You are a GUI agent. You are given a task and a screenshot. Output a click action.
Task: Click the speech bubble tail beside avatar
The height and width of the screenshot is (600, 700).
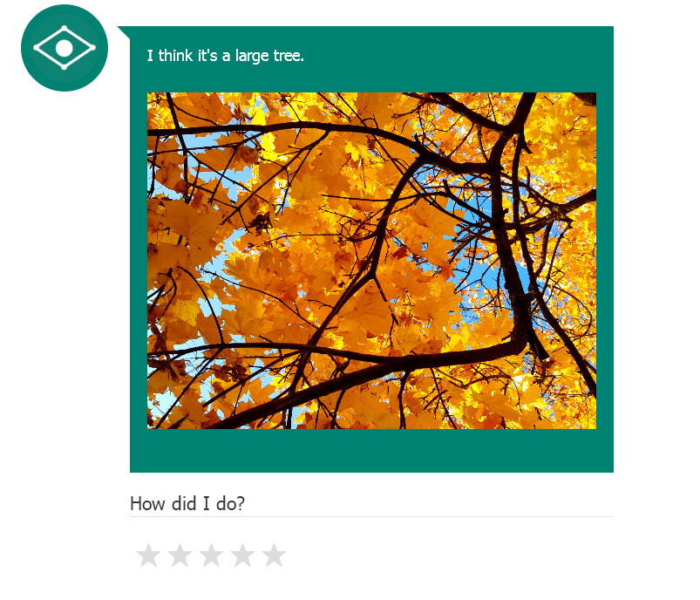click(124, 31)
